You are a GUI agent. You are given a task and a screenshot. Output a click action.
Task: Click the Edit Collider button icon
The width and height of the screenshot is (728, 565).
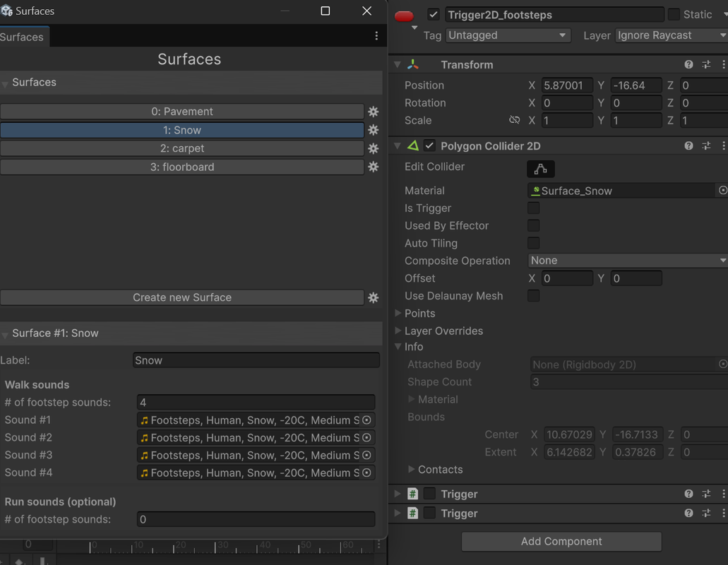click(x=540, y=169)
